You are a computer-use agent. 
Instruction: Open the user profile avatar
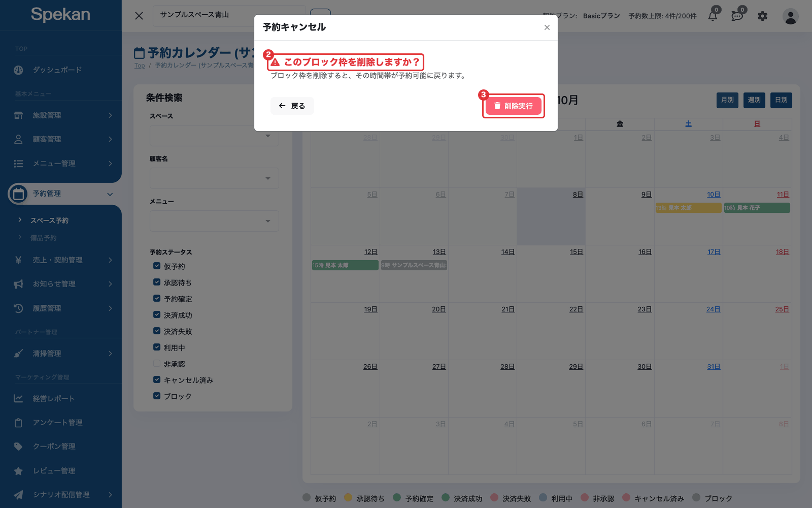790,16
